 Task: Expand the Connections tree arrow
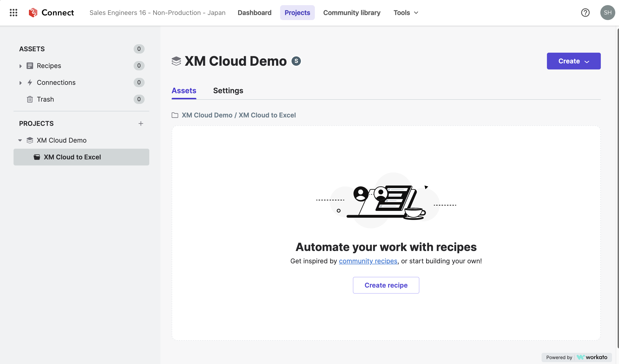20,83
